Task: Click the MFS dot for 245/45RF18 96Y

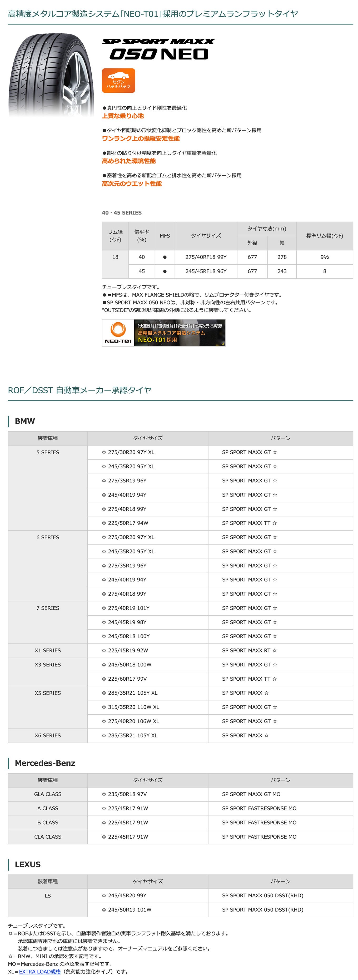Action: 165,271
